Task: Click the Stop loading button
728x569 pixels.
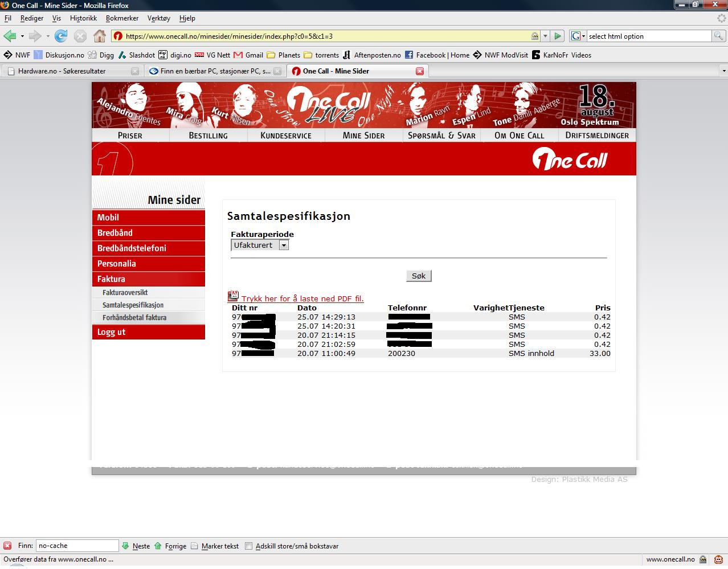Action: click(x=80, y=36)
